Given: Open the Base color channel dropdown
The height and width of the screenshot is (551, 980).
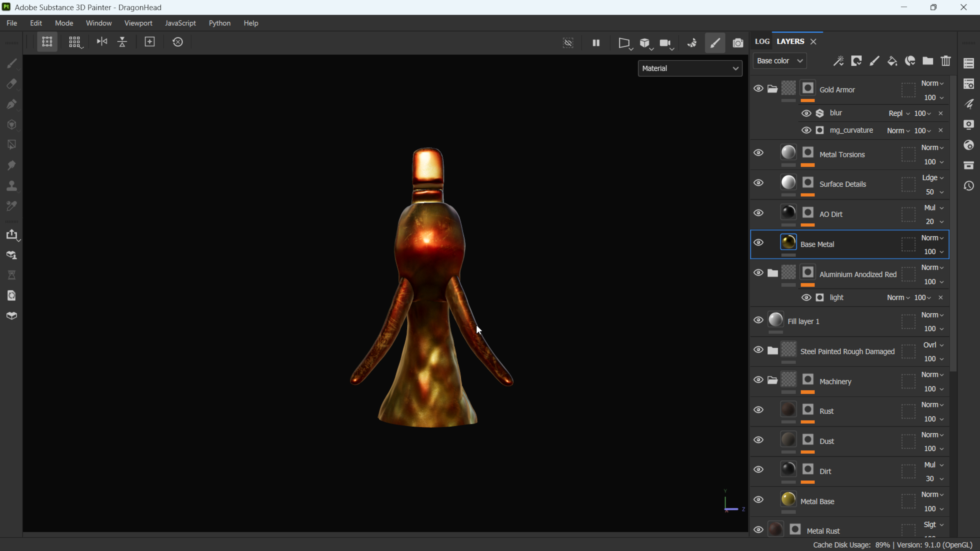Looking at the screenshot, I should click(779, 61).
